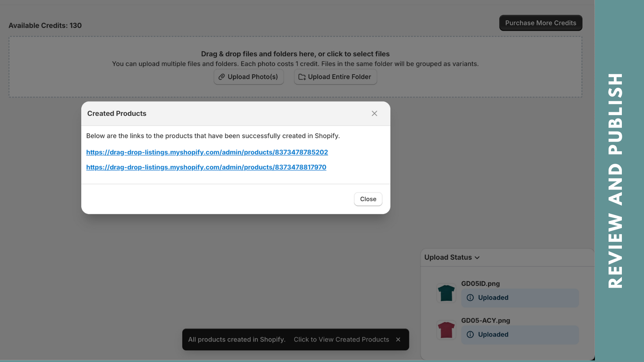This screenshot has width=644, height=362.
Task: Click info icon beside GD05-ACY.png Uploaded status
Action: [x=470, y=335]
